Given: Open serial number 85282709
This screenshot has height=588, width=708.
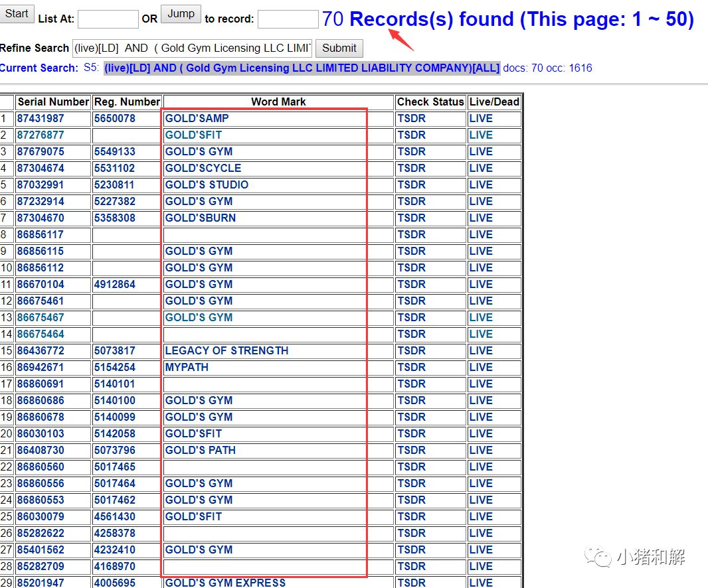Looking at the screenshot, I should (x=41, y=567).
